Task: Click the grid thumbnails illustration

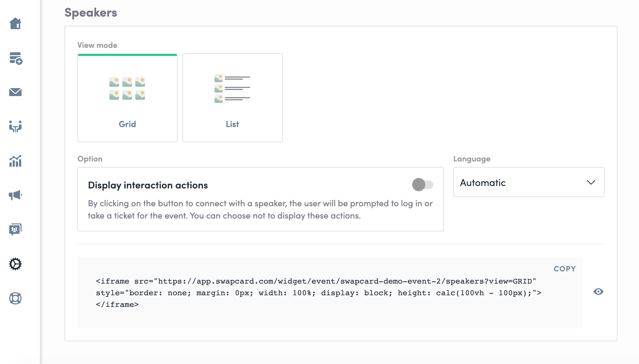Action: tap(127, 88)
